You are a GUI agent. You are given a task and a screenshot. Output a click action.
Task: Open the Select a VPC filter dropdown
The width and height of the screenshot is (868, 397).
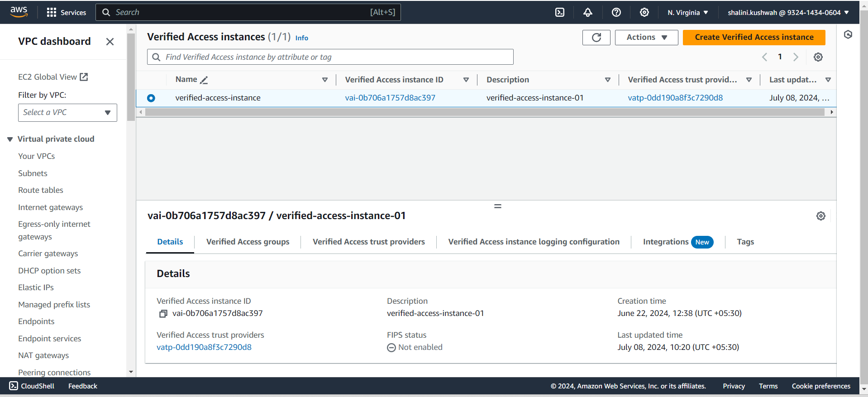67,113
